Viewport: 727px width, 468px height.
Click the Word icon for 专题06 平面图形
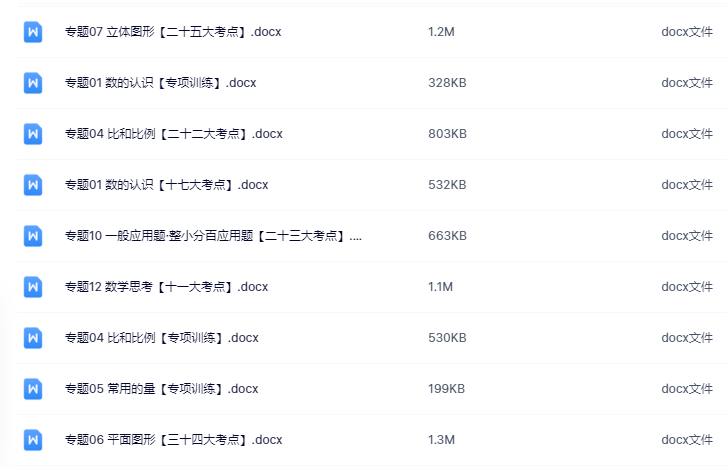point(33,440)
